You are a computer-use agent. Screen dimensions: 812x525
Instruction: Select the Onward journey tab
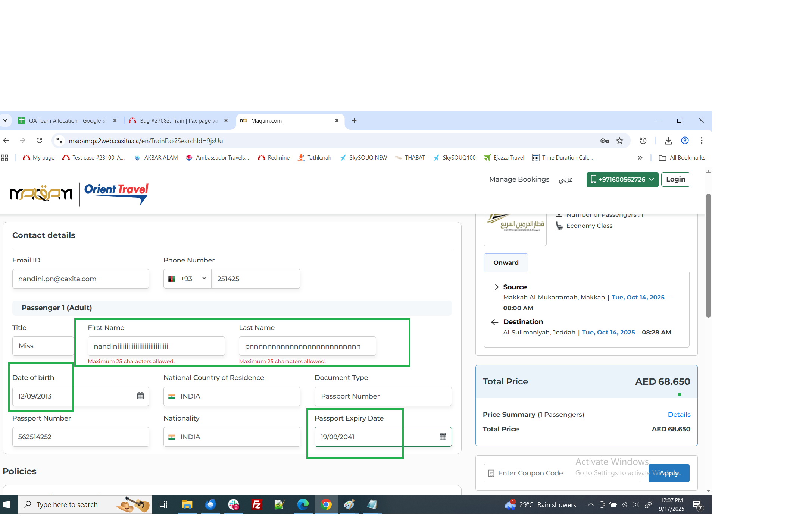point(506,262)
